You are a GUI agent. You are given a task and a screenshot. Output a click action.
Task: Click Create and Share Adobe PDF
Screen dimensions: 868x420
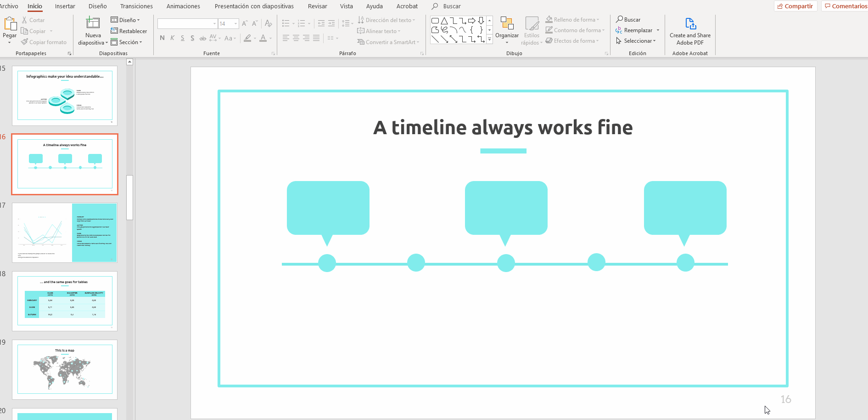click(x=690, y=31)
